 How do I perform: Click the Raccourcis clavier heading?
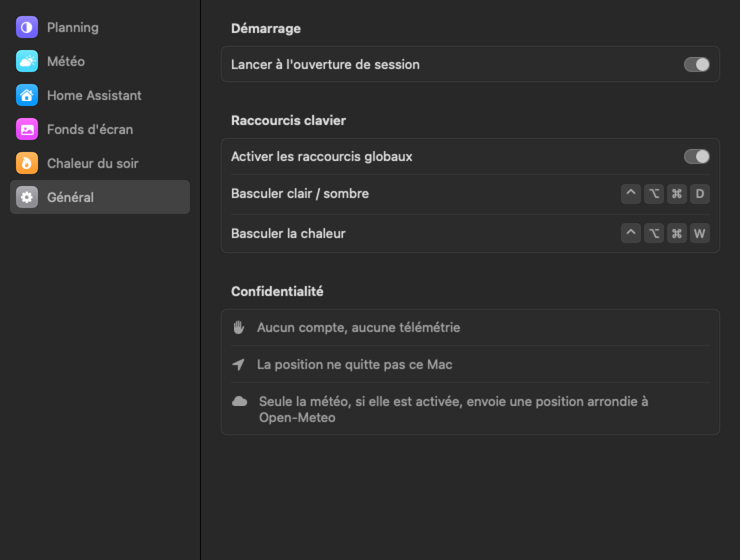288,120
